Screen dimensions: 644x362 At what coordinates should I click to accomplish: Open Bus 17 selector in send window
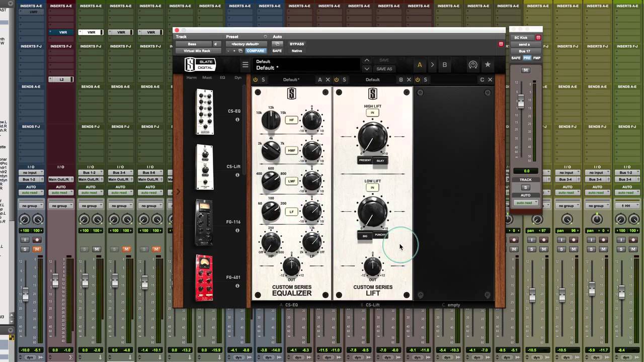[x=524, y=51]
